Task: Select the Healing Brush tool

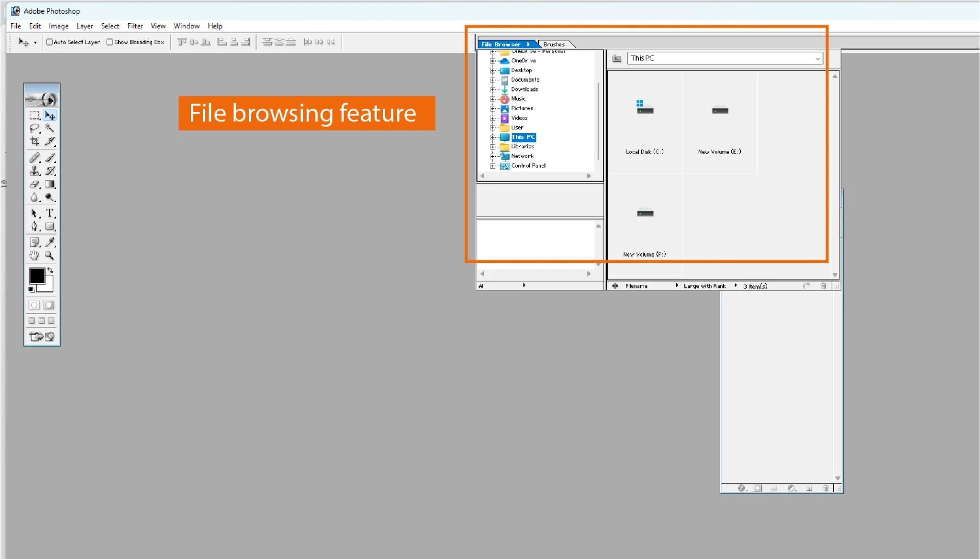Action: [x=34, y=157]
